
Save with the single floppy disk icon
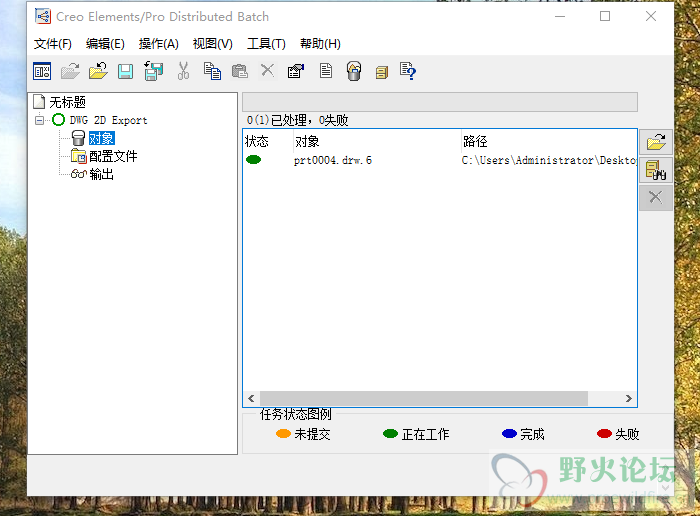[125, 71]
